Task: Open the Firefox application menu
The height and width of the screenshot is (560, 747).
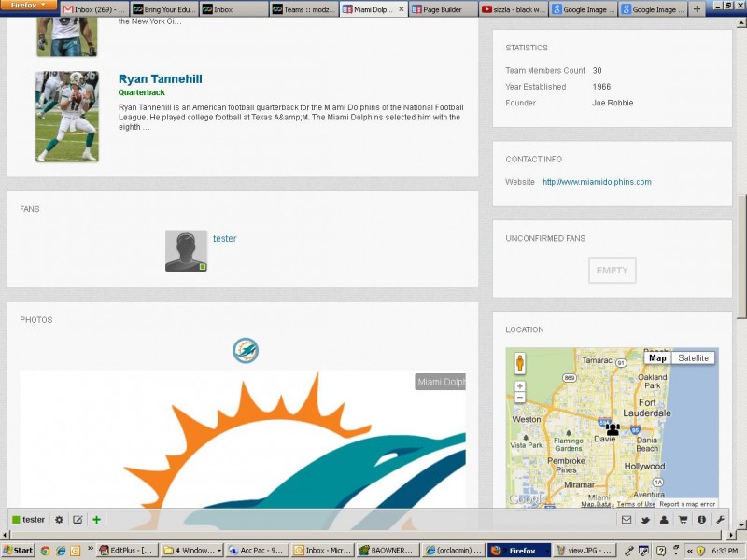Action: (29, 6)
